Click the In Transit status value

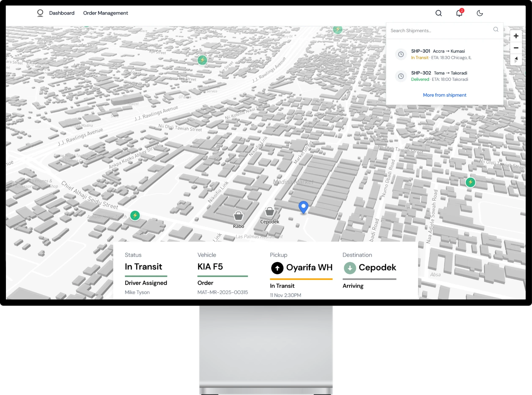pyautogui.click(x=143, y=267)
